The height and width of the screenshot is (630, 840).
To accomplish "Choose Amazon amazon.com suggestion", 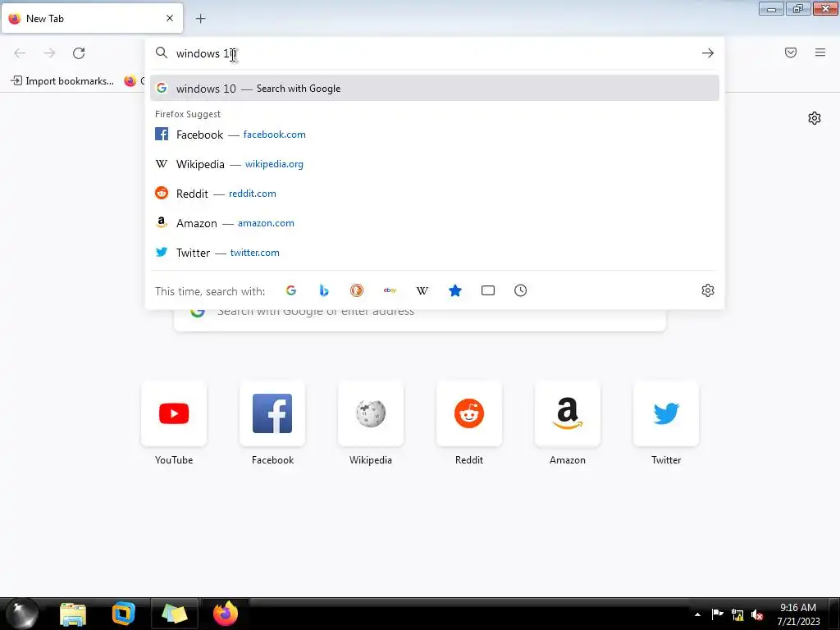I will pyautogui.click(x=435, y=223).
